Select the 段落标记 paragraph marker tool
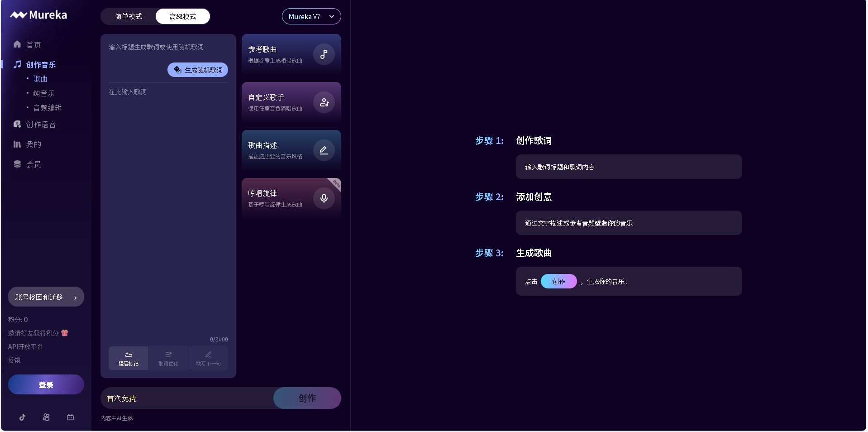 [128, 358]
